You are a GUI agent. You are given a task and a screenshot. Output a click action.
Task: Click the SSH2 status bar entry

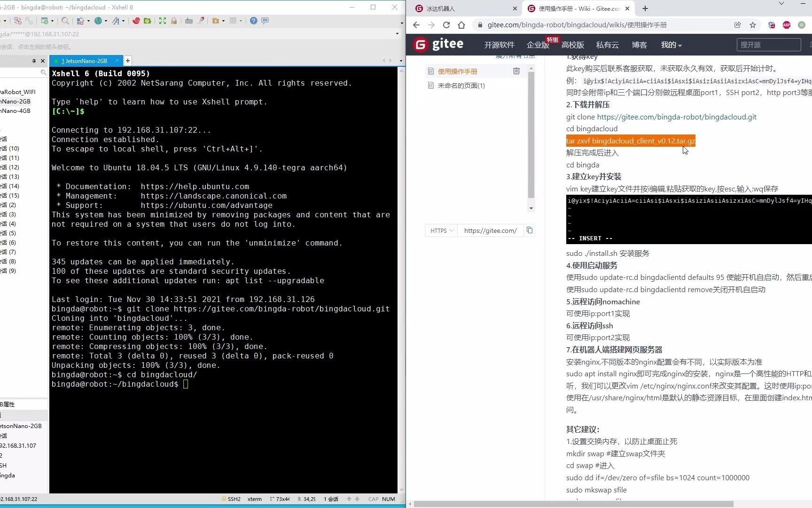(x=231, y=499)
